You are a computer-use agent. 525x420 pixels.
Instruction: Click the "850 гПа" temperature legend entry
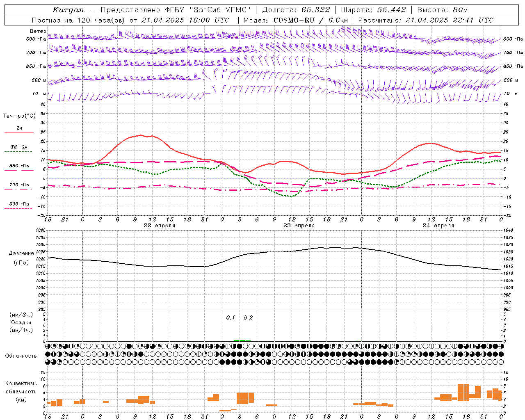(19, 166)
